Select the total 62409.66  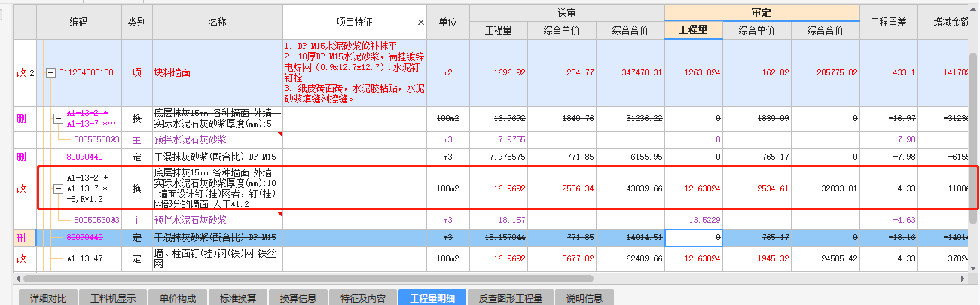click(630, 258)
